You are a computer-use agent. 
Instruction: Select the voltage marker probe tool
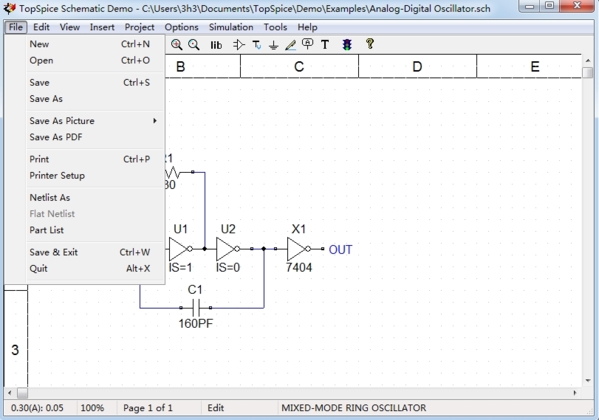tap(307, 44)
